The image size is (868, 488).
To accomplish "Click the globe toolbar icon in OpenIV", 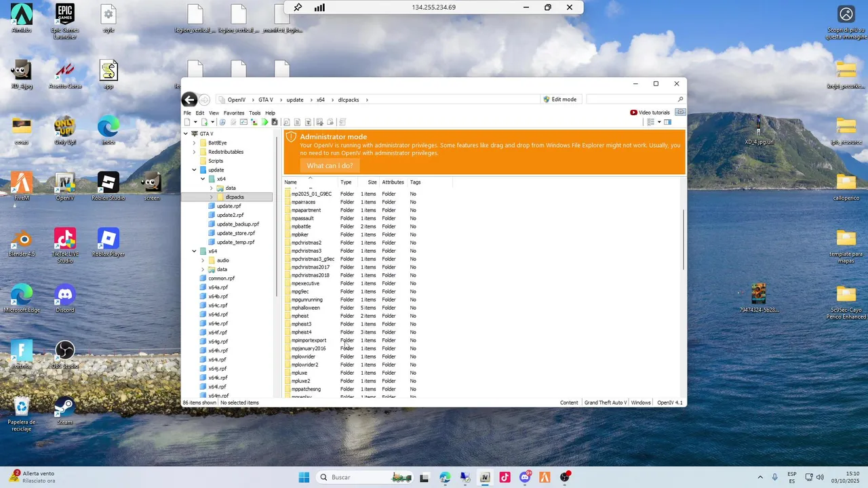I will [x=222, y=122].
